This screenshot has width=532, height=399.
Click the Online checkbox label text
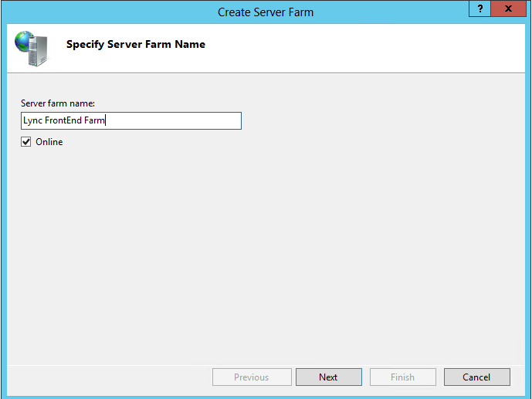(49, 142)
